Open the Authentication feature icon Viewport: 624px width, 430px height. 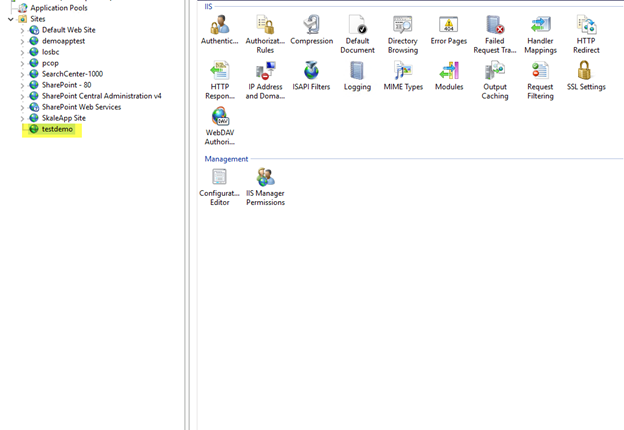point(219,26)
